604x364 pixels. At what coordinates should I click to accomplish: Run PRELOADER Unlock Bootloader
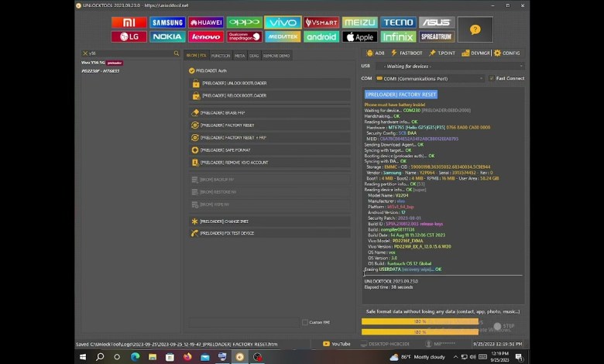(x=269, y=83)
